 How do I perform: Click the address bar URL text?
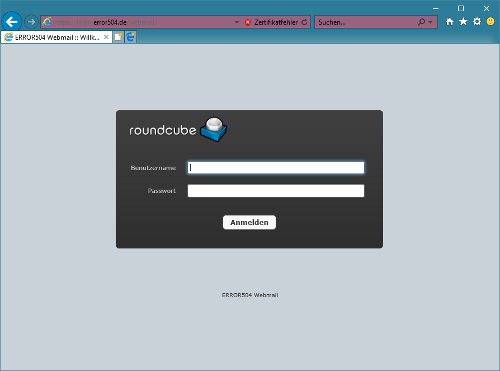coord(106,22)
